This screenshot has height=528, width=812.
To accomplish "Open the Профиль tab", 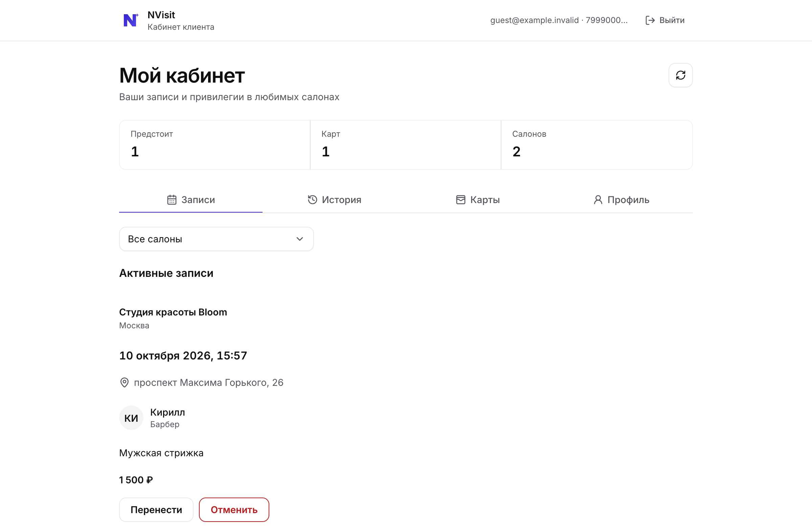I will pyautogui.click(x=621, y=200).
